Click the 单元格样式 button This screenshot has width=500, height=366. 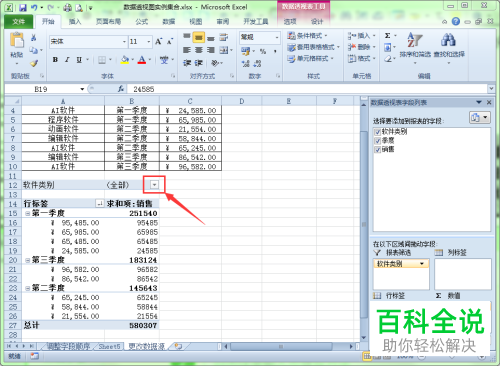tap(310, 59)
